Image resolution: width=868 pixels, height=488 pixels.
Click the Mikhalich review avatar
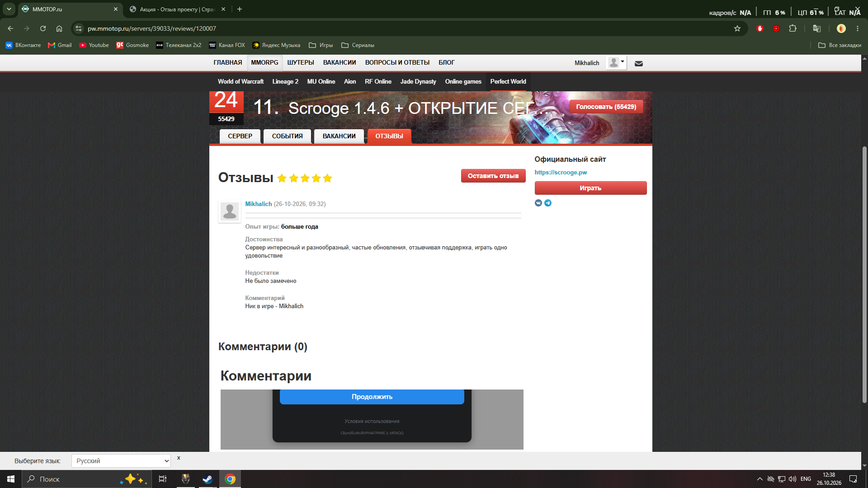(x=230, y=211)
